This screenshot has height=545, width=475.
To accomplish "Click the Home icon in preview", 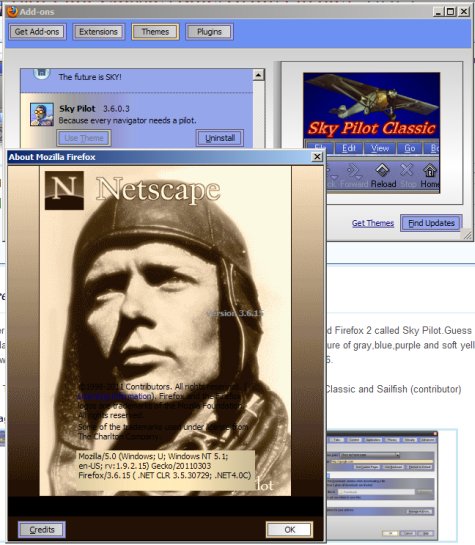I will pyautogui.click(x=430, y=176).
